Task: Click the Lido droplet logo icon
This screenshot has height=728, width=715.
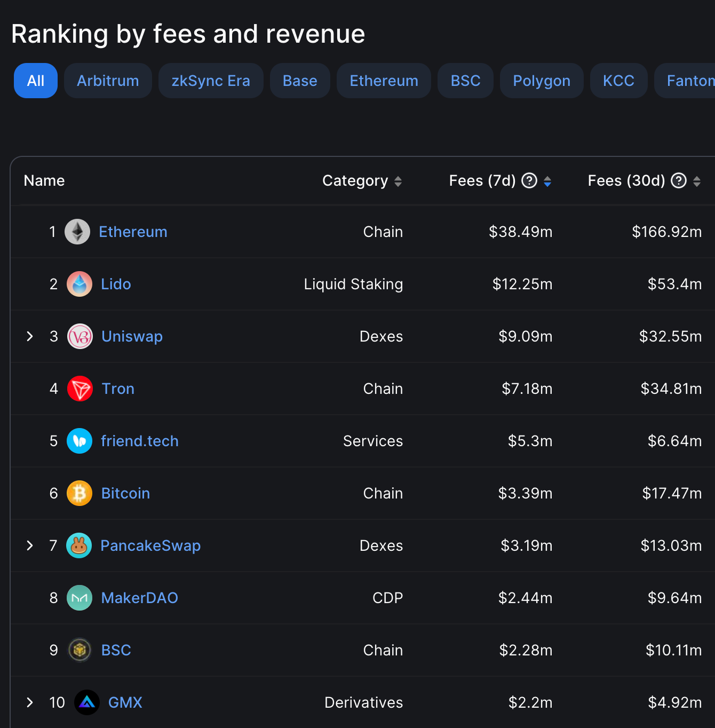Action: point(80,284)
